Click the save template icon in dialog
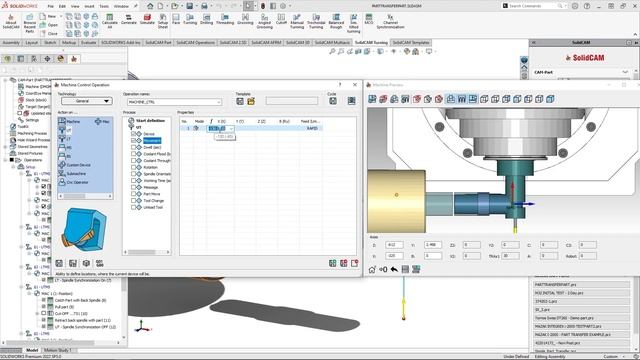 (240, 101)
